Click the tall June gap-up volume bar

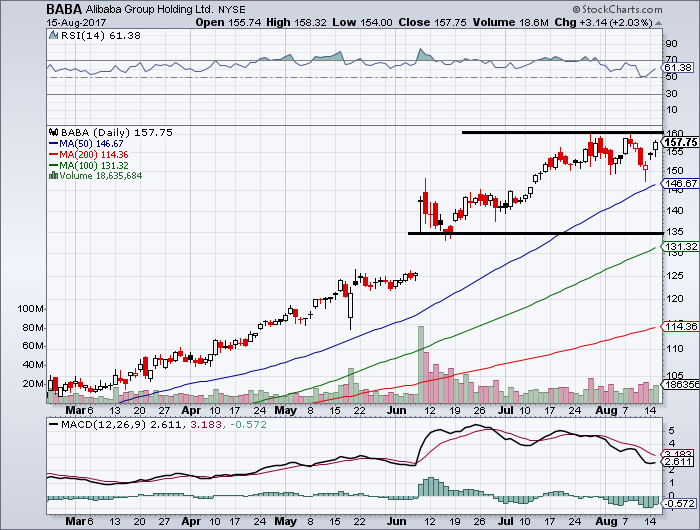click(421, 364)
